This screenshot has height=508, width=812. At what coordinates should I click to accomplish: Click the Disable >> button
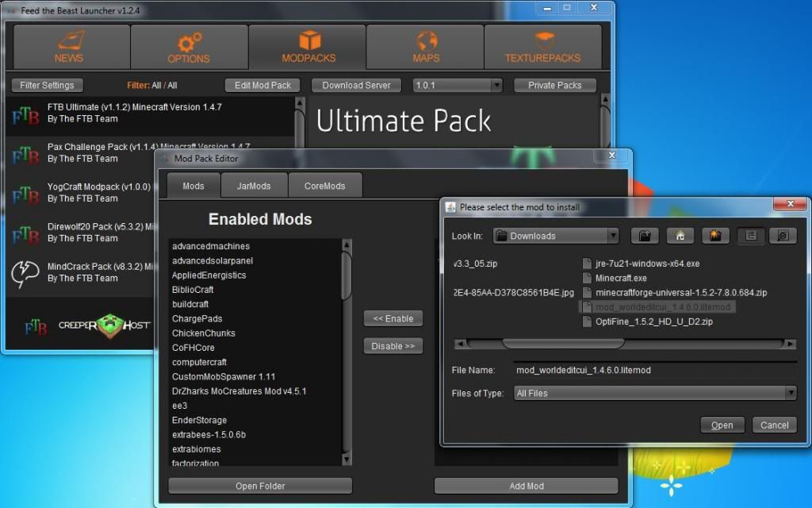[x=393, y=346]
